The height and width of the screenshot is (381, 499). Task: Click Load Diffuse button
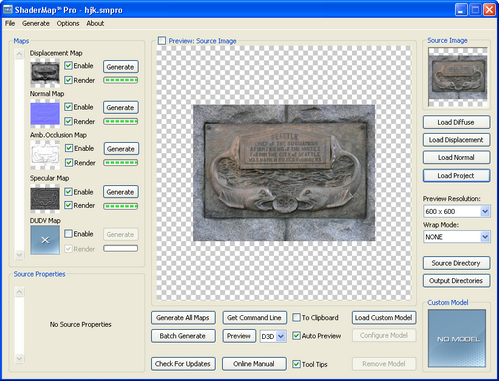tap(456, 122)
